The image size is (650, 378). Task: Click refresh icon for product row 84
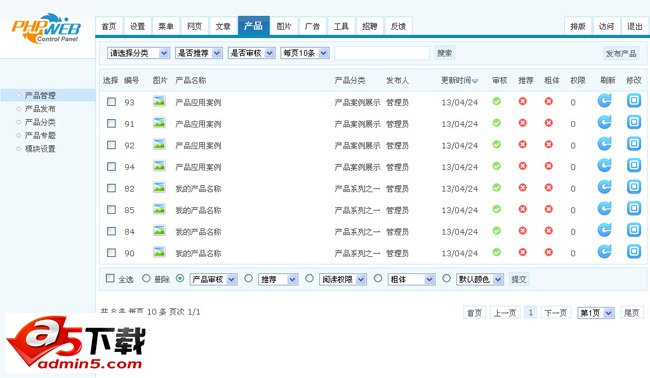(x=604, y=230)
